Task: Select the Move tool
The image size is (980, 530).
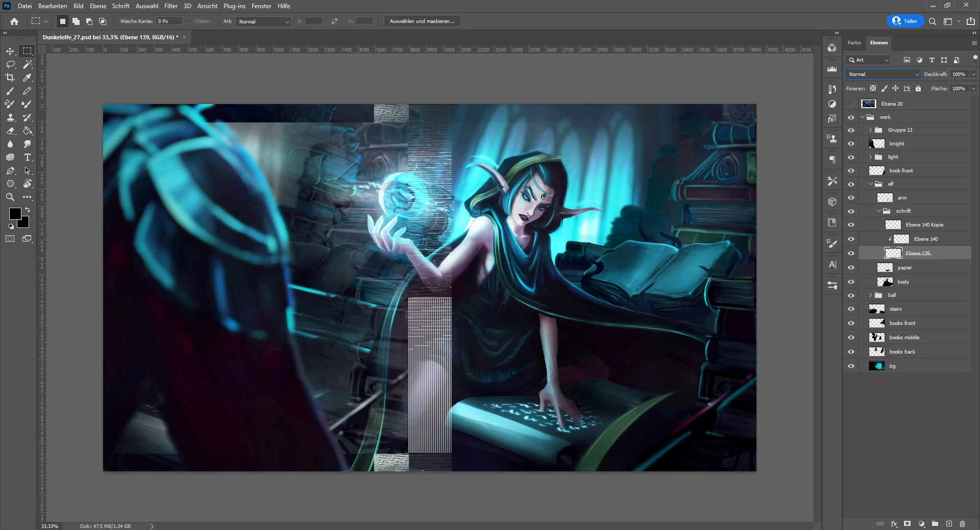Action: point(10,51)
